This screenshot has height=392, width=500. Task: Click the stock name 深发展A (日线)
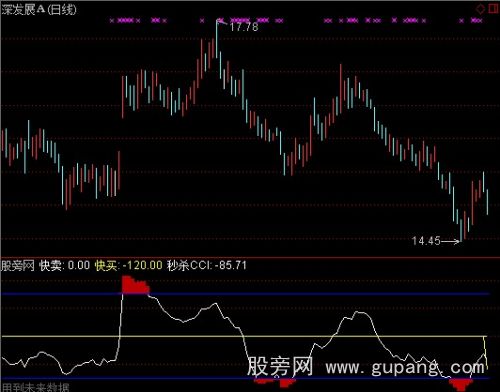coord(39,9)
